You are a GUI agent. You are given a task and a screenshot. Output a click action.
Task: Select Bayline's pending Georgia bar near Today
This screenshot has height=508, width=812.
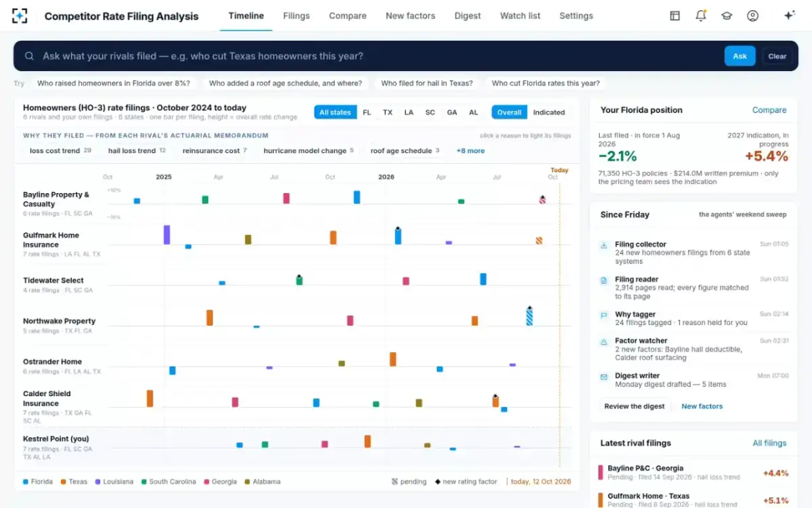pos(542,200)
